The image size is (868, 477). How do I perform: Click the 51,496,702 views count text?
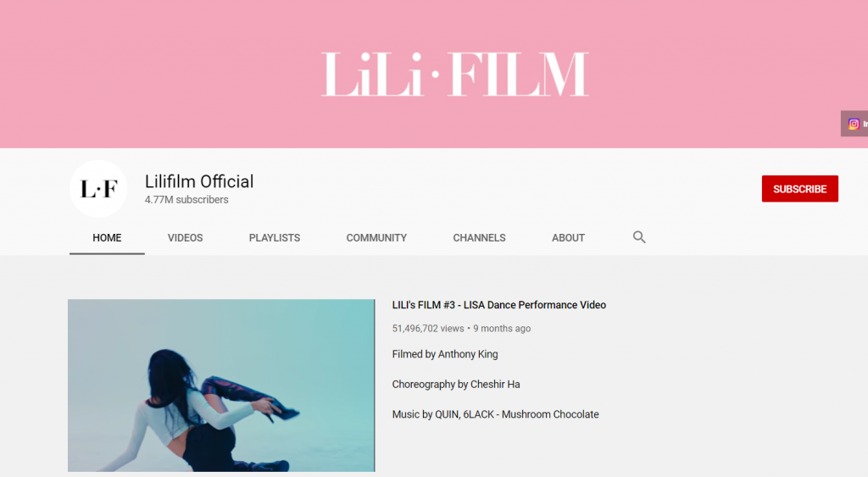(428, 329)
